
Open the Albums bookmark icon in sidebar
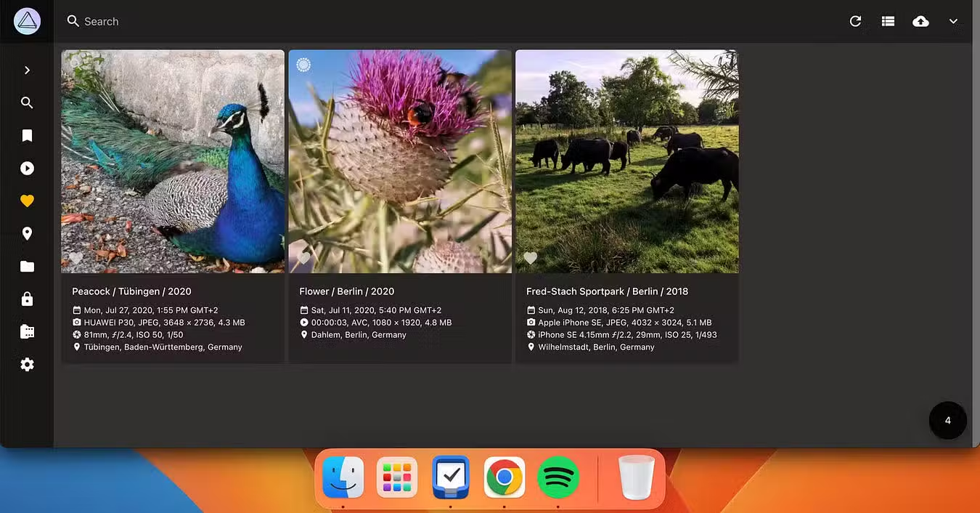(27, 136)
